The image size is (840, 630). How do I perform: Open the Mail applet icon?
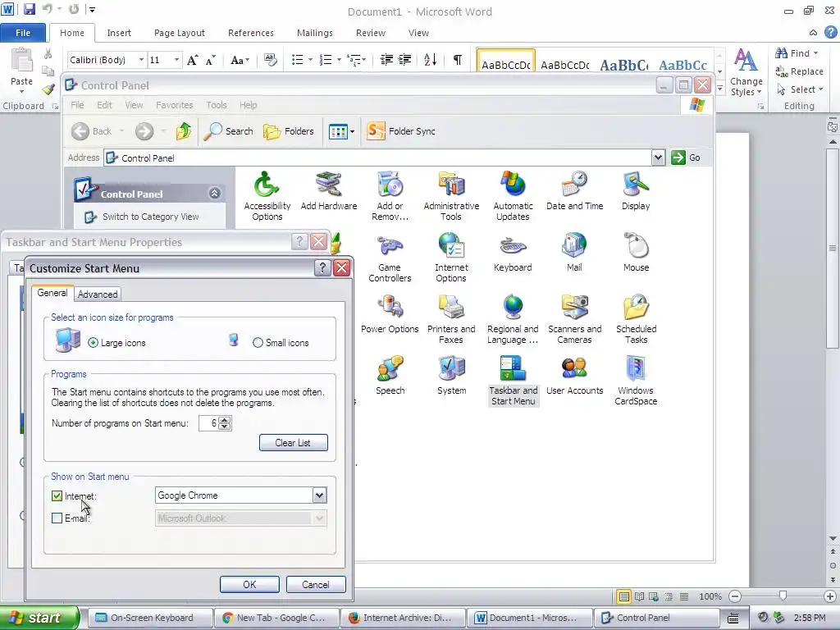click(x=574, y=253)
